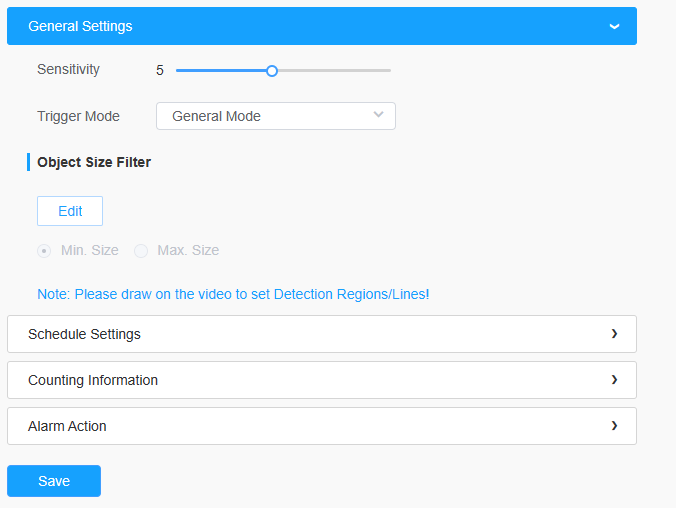Click the Sensitivity slider handle

coord(272,71)
